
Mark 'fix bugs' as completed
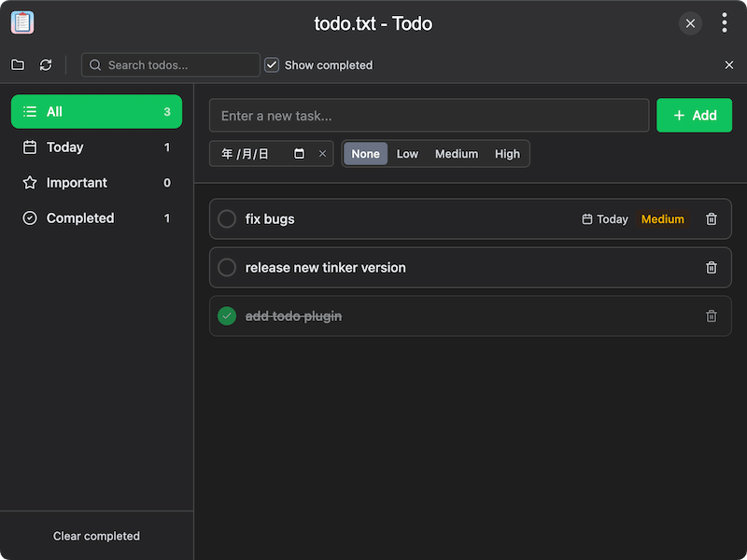coord(227,219)
